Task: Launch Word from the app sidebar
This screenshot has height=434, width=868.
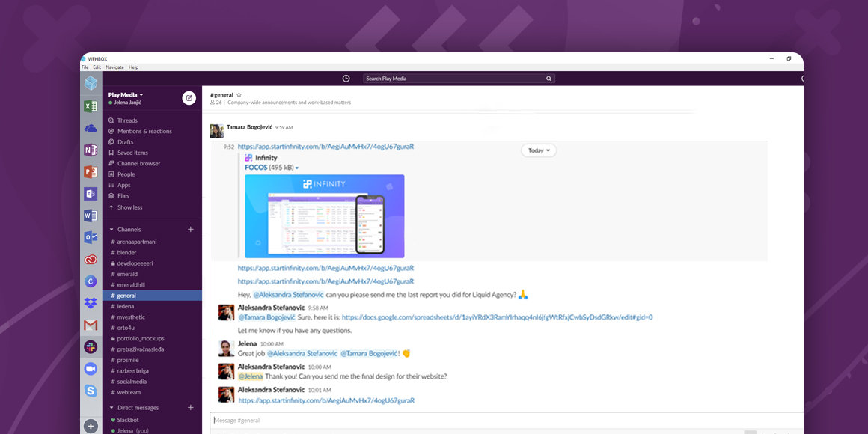Action: tap(91, 216)
